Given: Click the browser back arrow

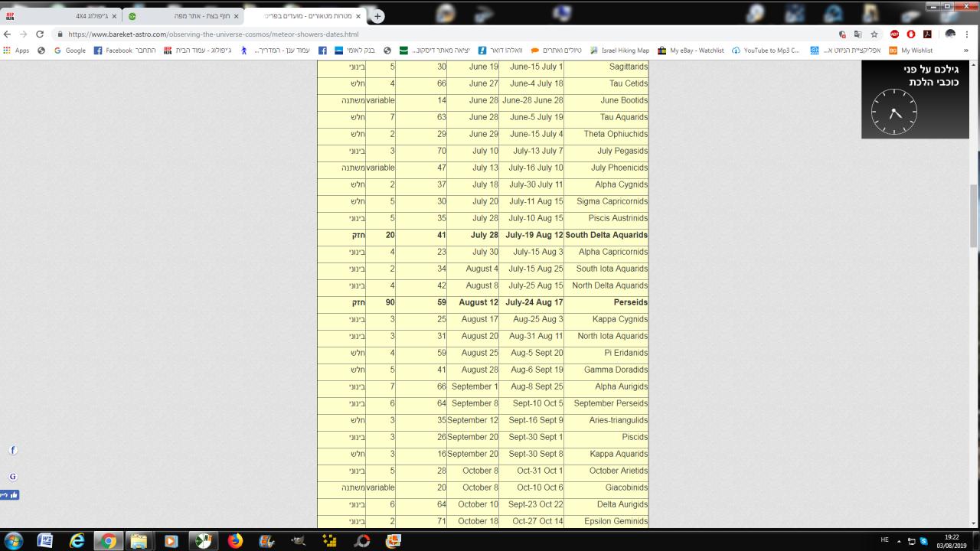Looking at the screenshot, I should 8,34.
